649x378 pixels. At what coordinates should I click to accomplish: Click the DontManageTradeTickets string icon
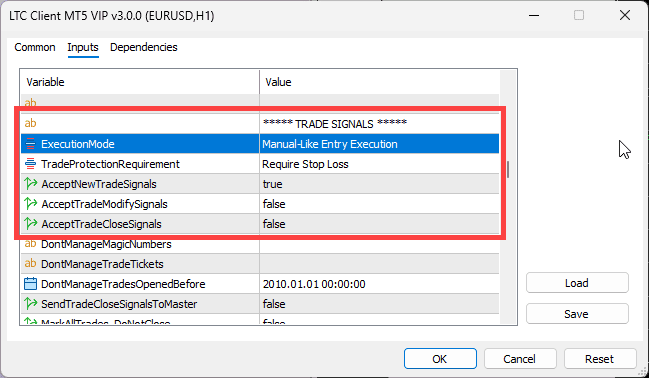point(30,264)
